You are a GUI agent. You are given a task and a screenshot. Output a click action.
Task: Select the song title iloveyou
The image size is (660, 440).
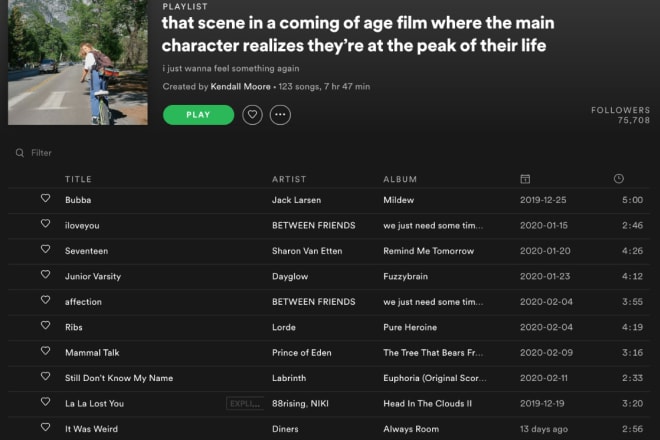82,226
